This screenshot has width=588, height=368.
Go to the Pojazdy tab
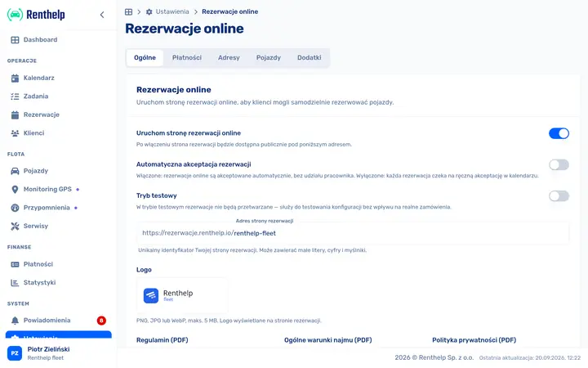point(269,58)
